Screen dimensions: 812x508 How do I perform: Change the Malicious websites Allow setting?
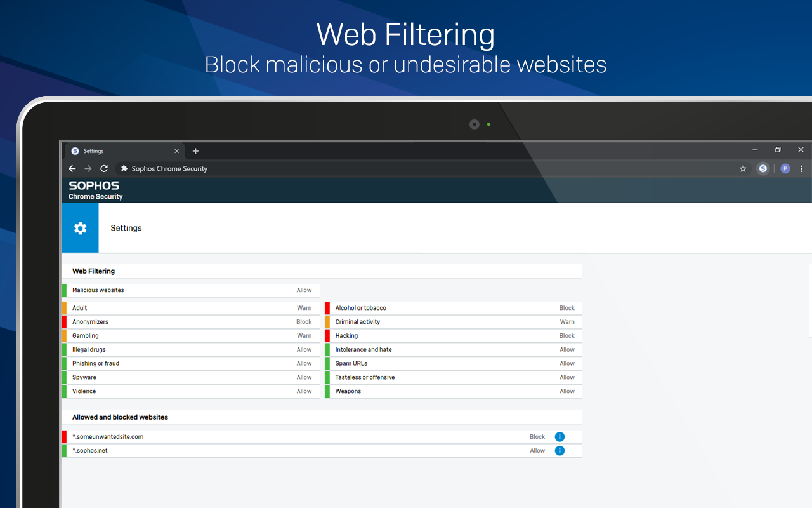coord(304,290)
